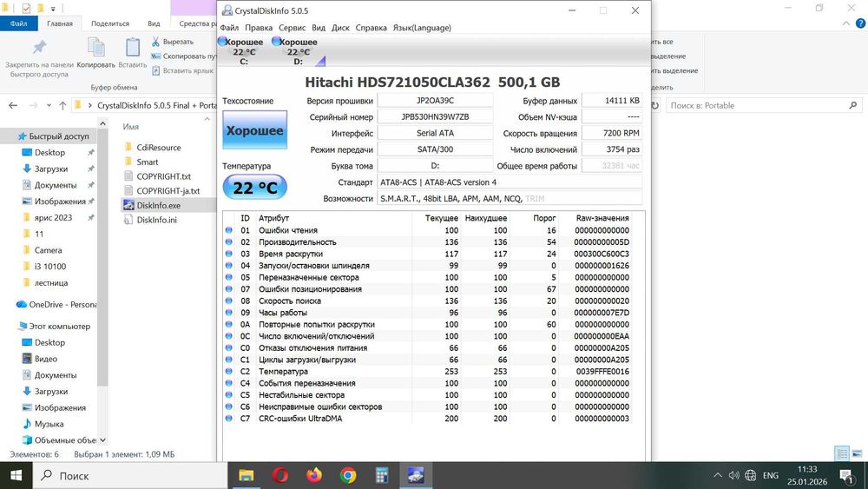This screenshot has width=868, height=489.
Task: Refresh the Explorer folder view
Action: coord(655,105)
